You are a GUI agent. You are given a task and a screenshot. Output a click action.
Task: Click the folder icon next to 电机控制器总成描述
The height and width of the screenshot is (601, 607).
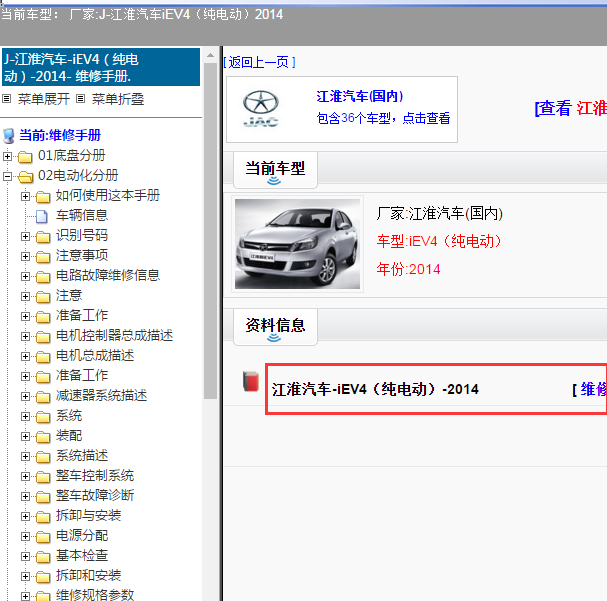pos(43,337)
